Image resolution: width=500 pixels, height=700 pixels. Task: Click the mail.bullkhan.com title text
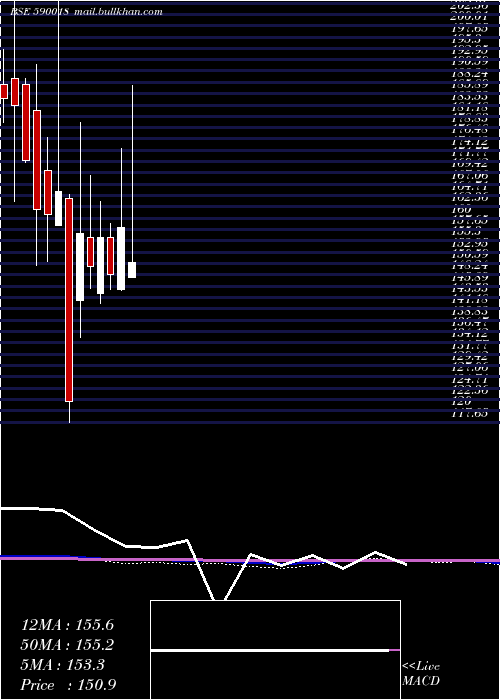pyautogui.click(x=118, y=12)
